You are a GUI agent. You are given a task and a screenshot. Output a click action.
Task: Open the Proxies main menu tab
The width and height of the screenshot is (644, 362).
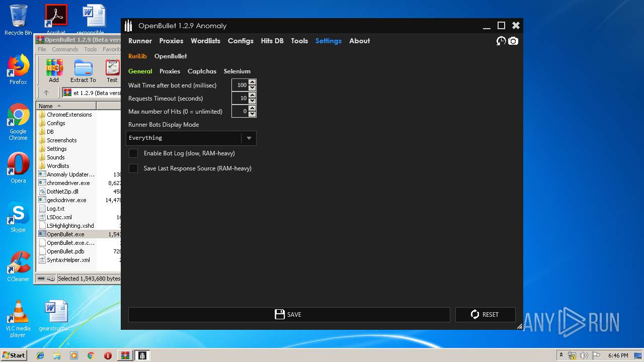(171, 41)
